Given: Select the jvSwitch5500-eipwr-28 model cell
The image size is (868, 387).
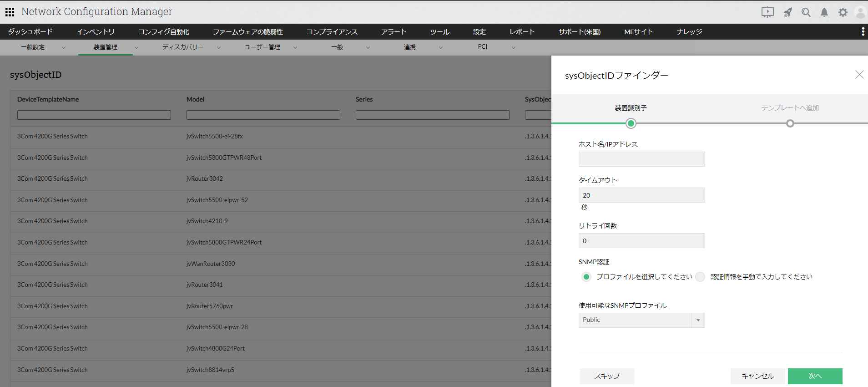Looking at the screenshot, I should coord(217,327).
